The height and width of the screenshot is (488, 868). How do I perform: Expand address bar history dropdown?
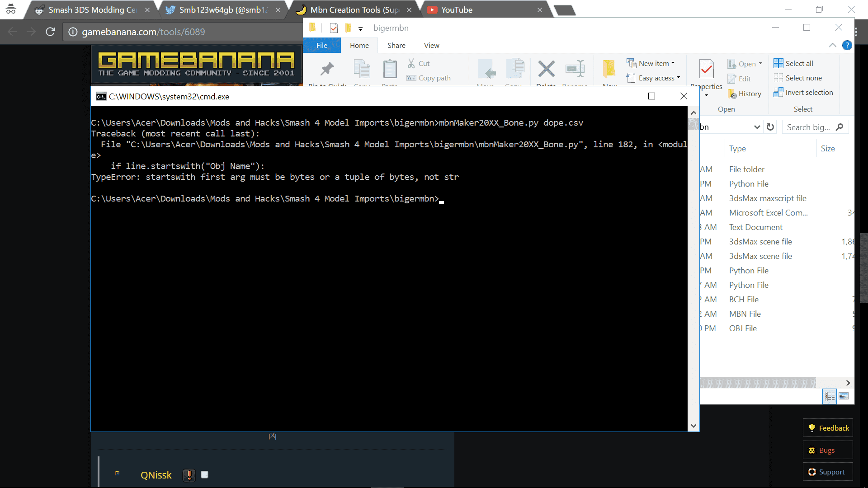pyautogui.click(x=757, y=127)
